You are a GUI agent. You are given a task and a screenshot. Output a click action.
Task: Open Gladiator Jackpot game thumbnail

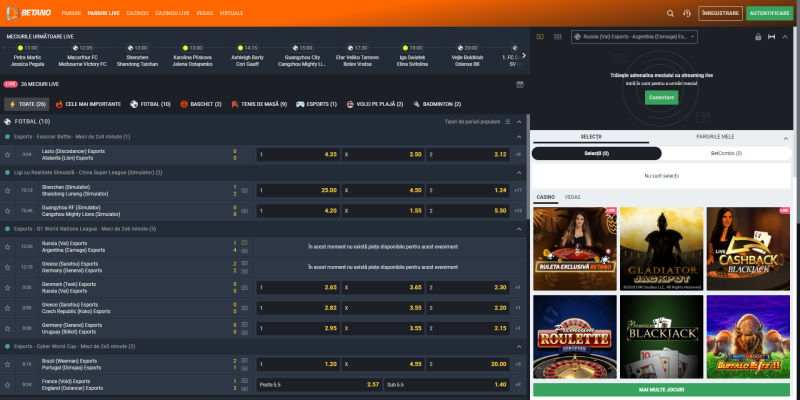coord(661,248)
